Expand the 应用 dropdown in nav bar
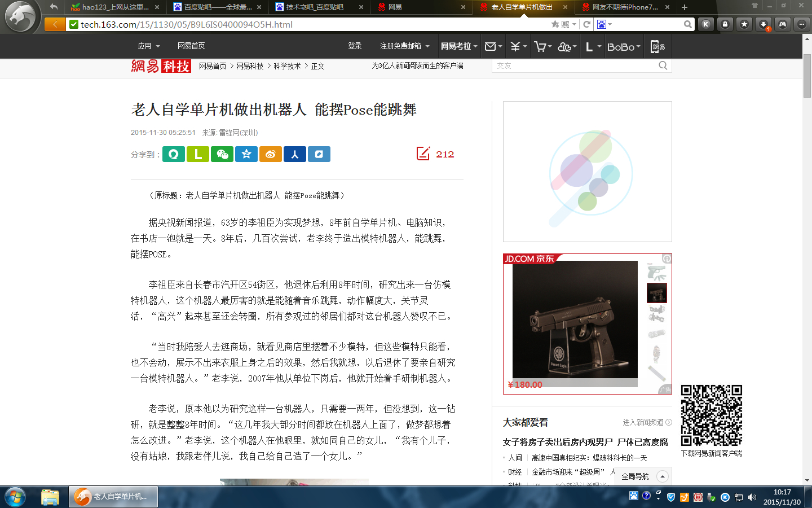Image resolution: width=812 pixels, height=508 pixels. coord(149,46)
